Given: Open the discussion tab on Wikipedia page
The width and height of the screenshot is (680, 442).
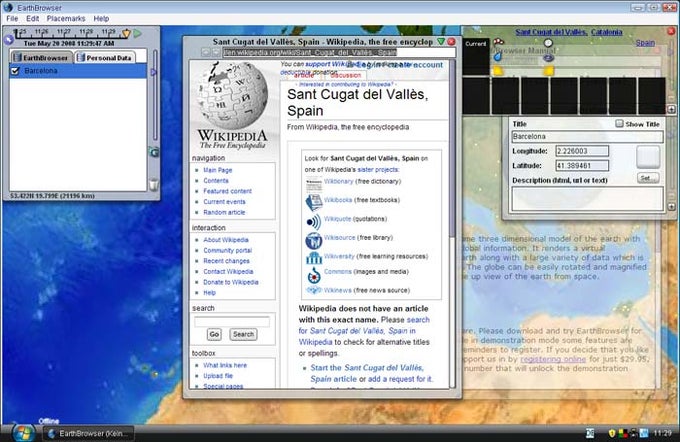Looking at the screenshot, I should pos(345,75).
